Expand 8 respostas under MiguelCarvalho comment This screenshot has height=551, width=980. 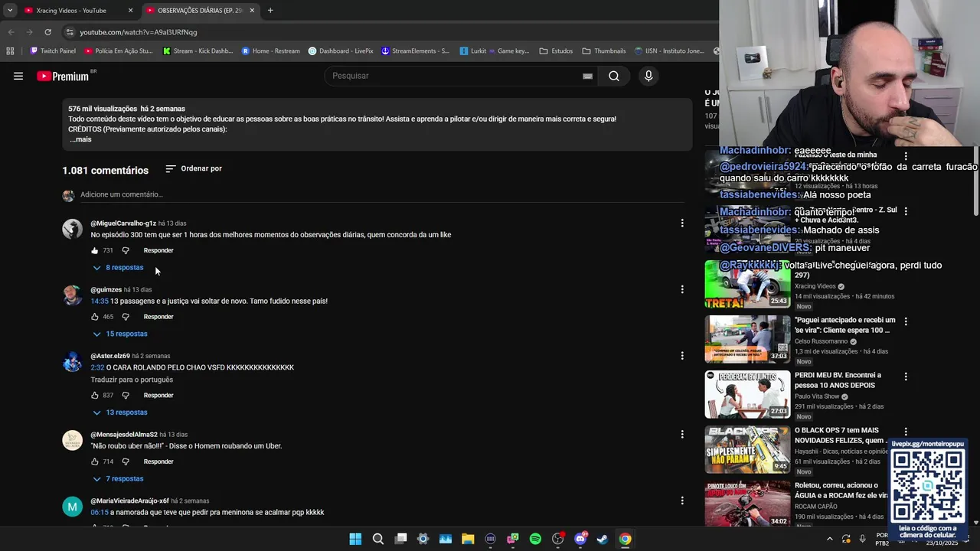[118, 268]
